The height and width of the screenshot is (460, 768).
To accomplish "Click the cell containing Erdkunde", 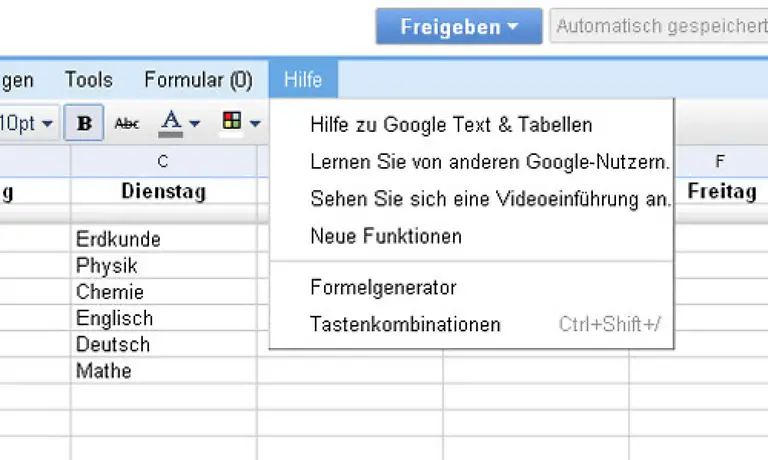I will pyautogui.click(x=164, y=239).
